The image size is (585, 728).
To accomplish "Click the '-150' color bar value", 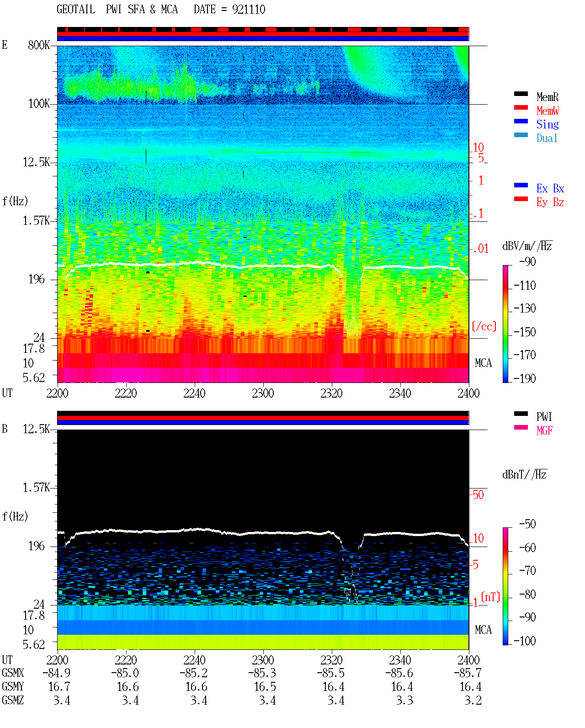I will tap(525, 332).
